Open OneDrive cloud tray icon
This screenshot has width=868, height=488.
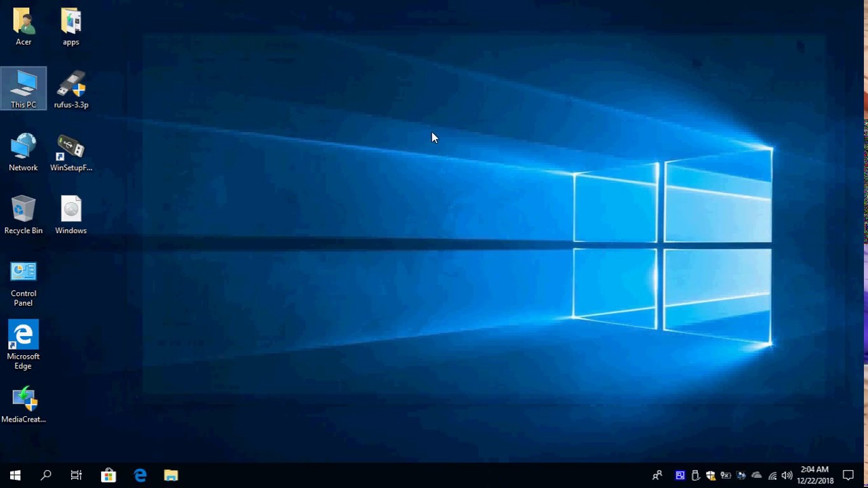pyautogui.click(x=757, y=475)
